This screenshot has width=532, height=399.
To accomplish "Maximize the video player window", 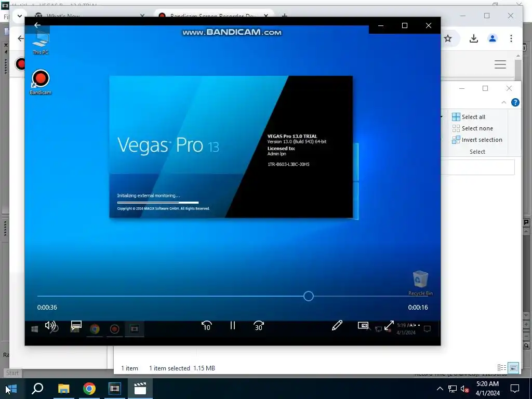I will pyautogui.click(x=404, y=25).
